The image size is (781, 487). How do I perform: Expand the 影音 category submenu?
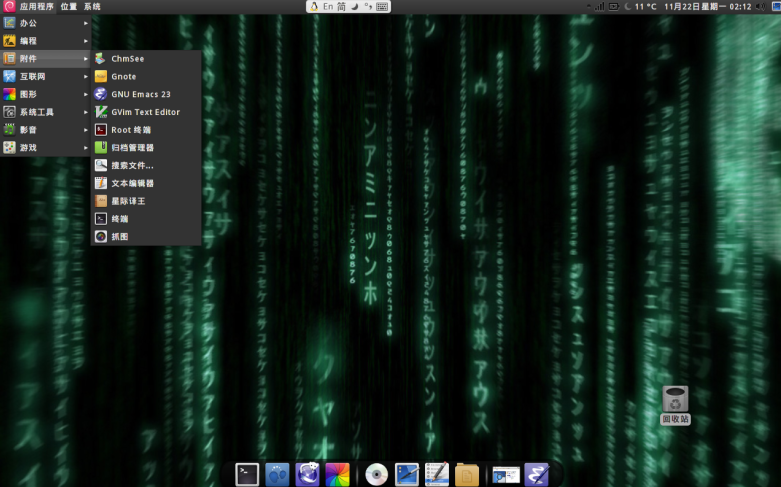45,130
